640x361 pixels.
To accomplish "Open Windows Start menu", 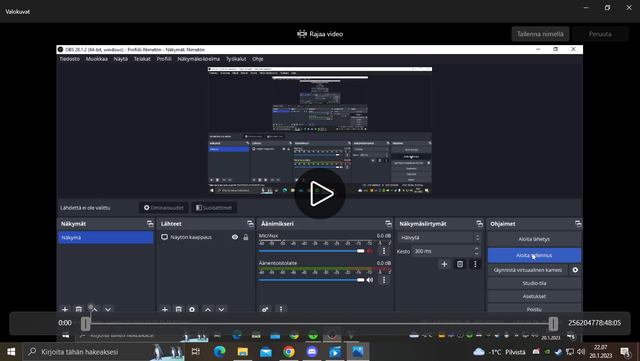I will pyautogui.click(x=11, y=352).
